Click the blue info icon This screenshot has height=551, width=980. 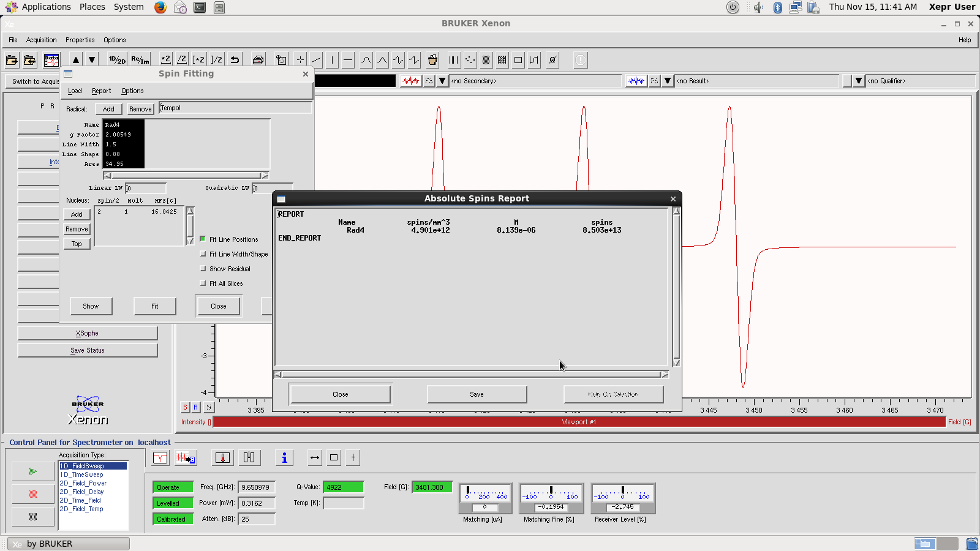284,458
